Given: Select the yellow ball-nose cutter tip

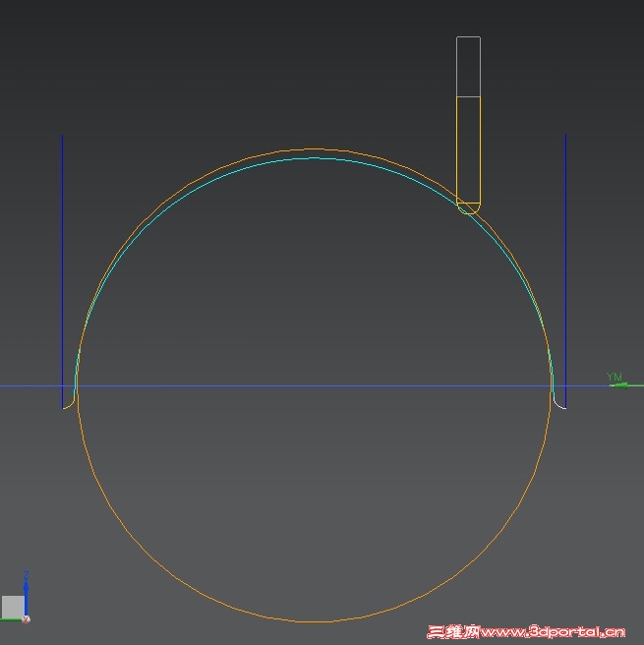Looking at the screenshot, I should tap(468, 208).
